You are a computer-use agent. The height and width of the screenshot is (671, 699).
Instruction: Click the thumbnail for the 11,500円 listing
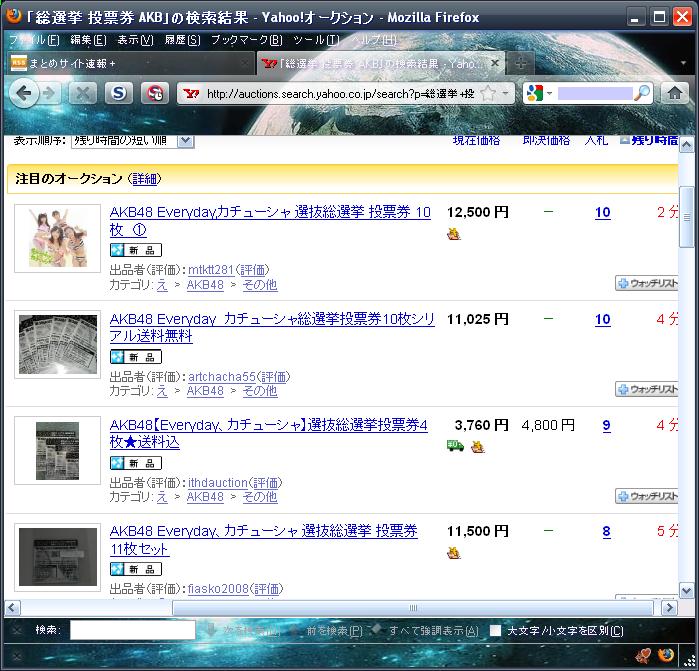click(58, 557)
